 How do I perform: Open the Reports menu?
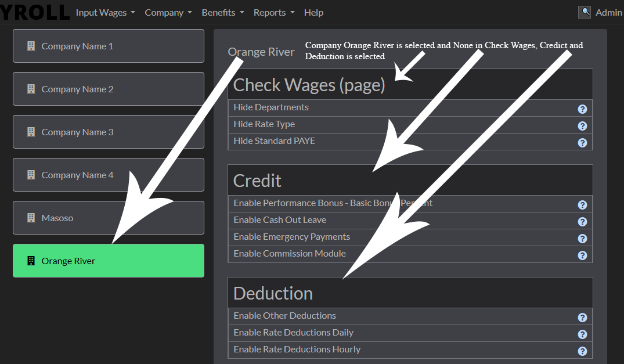click(273, 12)
